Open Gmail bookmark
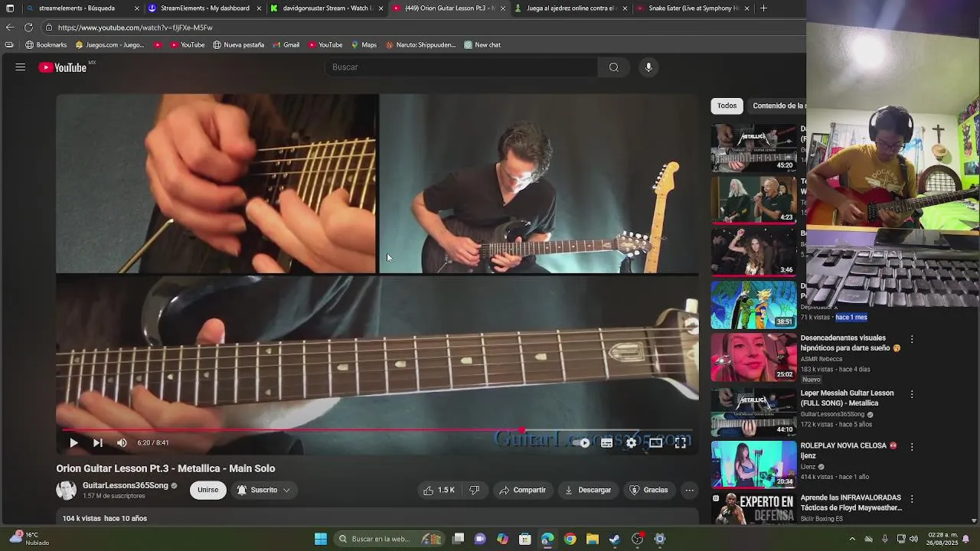 [x=286, y=45]
